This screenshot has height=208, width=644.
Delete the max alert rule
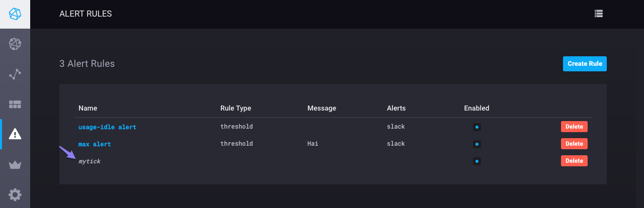[574, 144]
